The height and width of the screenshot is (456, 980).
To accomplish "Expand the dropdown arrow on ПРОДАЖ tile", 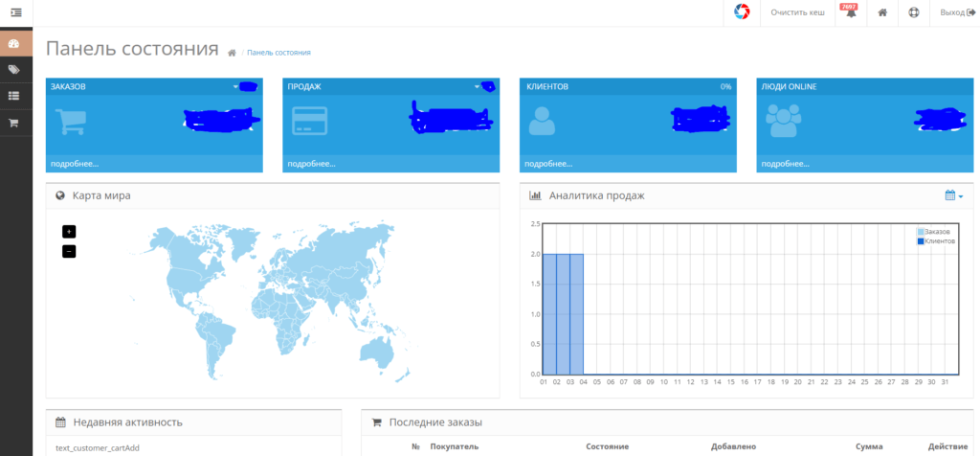I will point(477,87).
